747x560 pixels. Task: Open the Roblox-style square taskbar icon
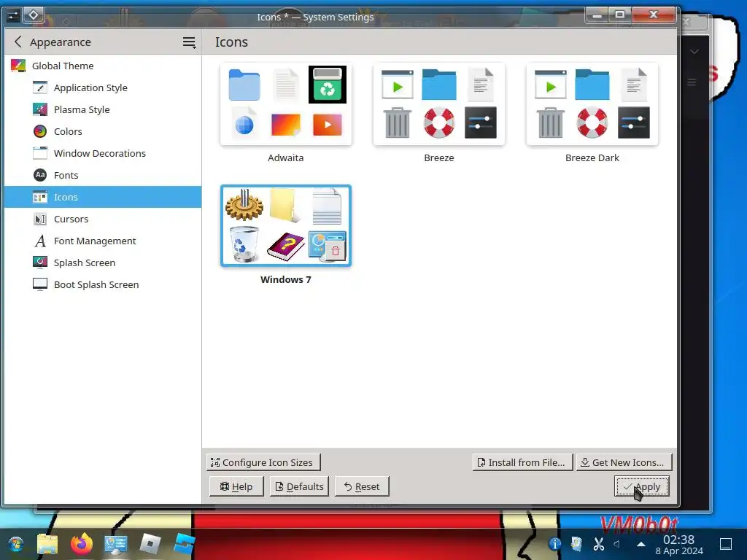click(150, 544)
